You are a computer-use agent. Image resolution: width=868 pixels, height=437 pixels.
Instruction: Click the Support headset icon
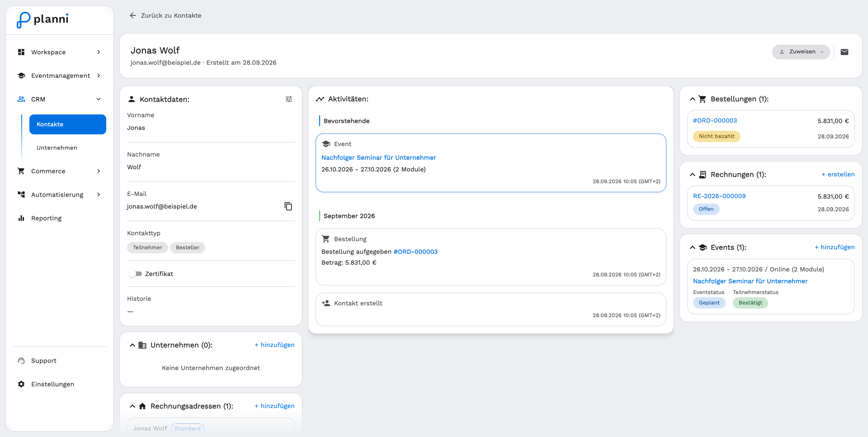(21, 361)
